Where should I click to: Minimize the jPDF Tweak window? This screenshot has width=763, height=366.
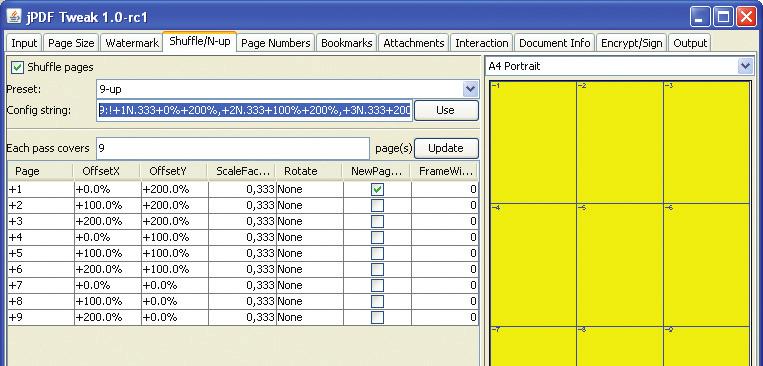pyautogui.click(x=700, y=18)
